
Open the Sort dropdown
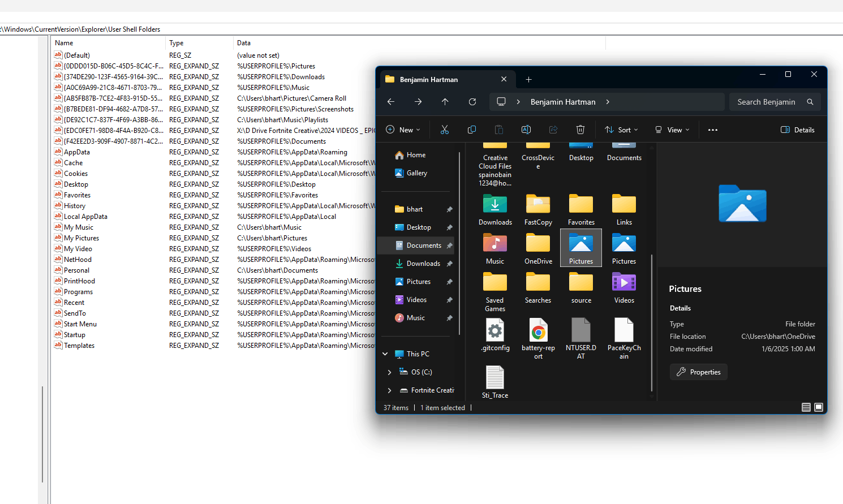pos(621,130)
